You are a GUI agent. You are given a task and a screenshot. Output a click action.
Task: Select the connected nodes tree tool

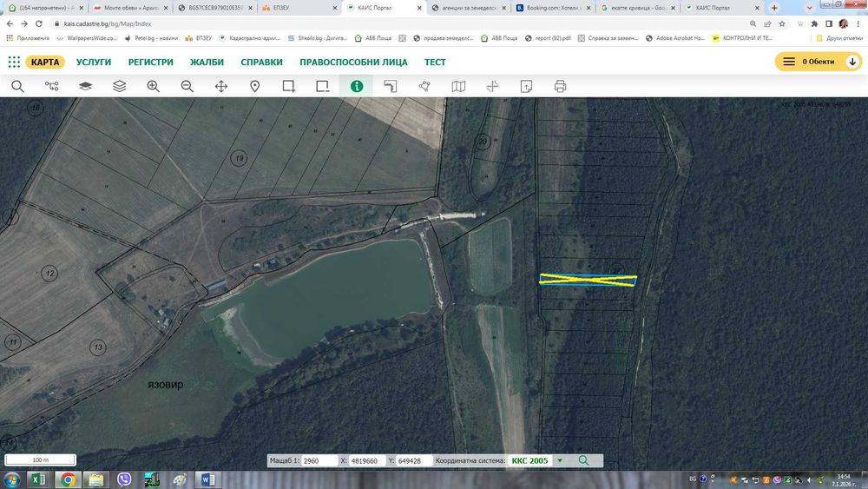click(x=51, y=86)
